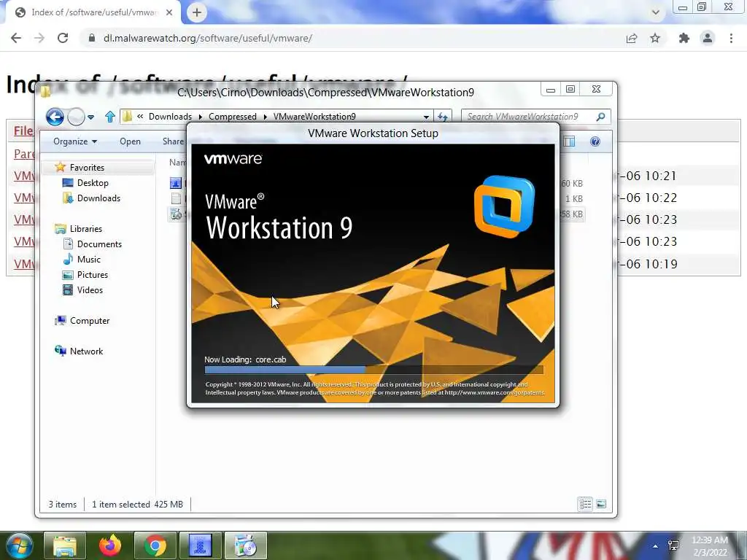Click the Parent directory link in Chrome
The height and width of the screenshot is (560, 747).
coord(24,154)
